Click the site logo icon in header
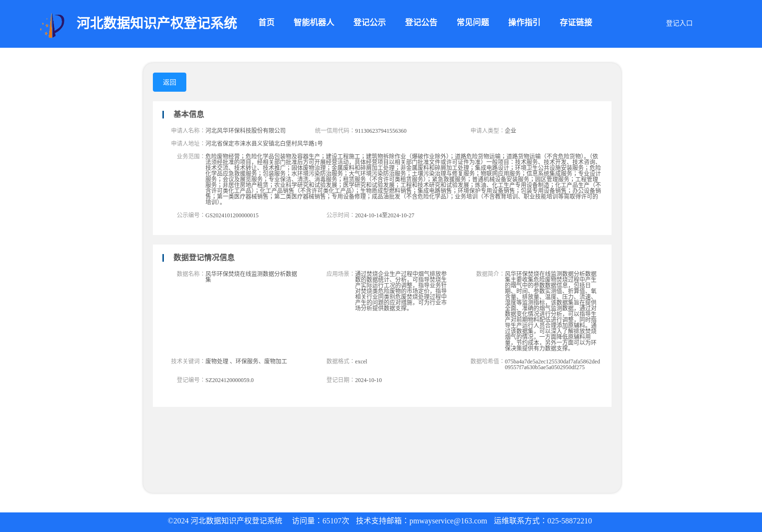762x532 pixels. (52, 25)
